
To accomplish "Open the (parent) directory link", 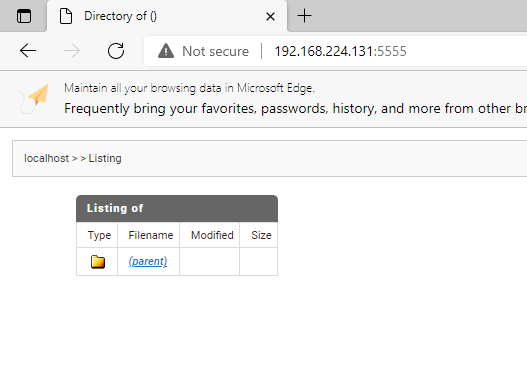I will [148, 261].
